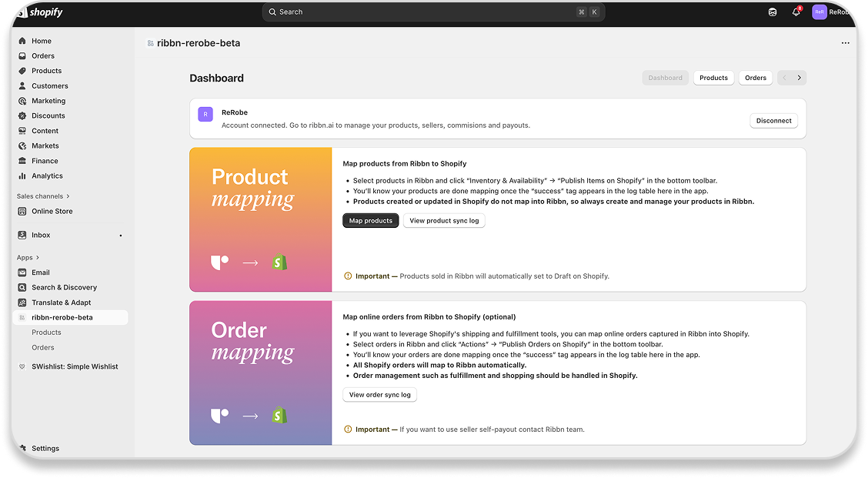
Task: Click the search magnifier icon
Action: tap(272, 12)
